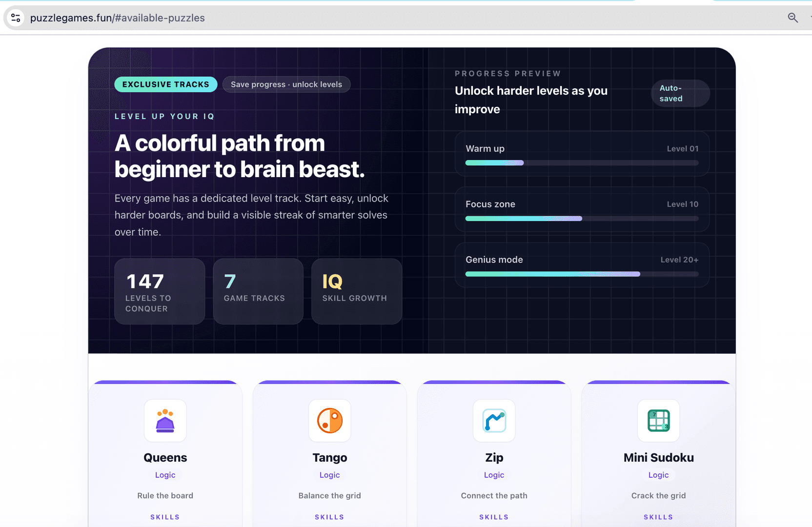The width and height of the screenshot is (812, 527).
Task: Open the Tango game title
Action: [x=330, y=458]
